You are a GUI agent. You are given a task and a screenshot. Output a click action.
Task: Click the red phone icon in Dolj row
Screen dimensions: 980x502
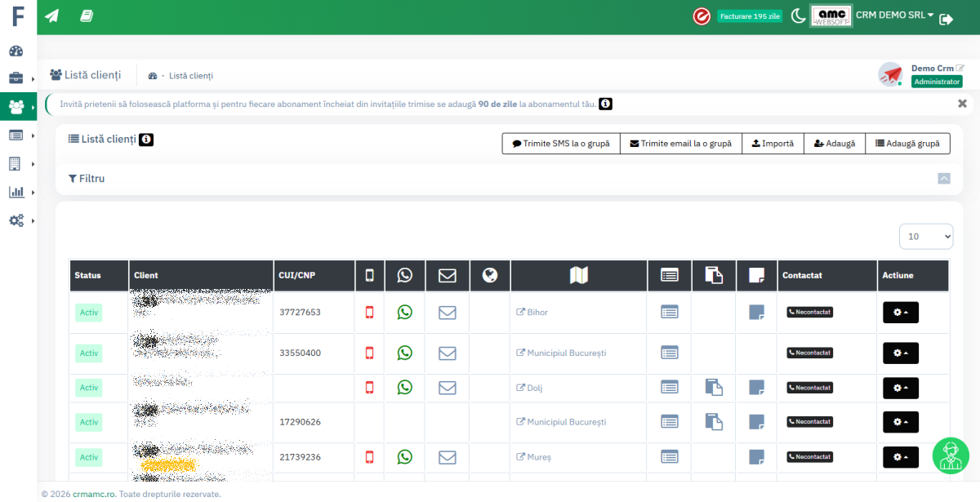click(x=369, y=388)
